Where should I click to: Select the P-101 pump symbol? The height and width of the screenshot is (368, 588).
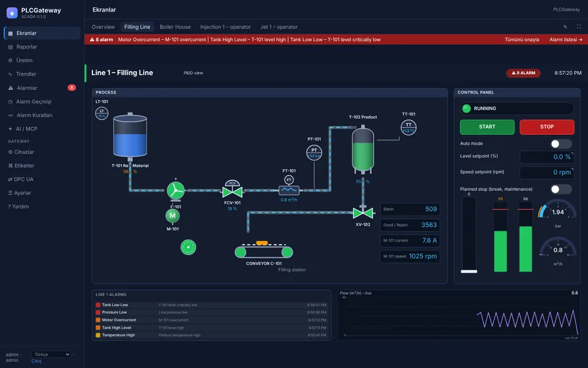point(176,190)
